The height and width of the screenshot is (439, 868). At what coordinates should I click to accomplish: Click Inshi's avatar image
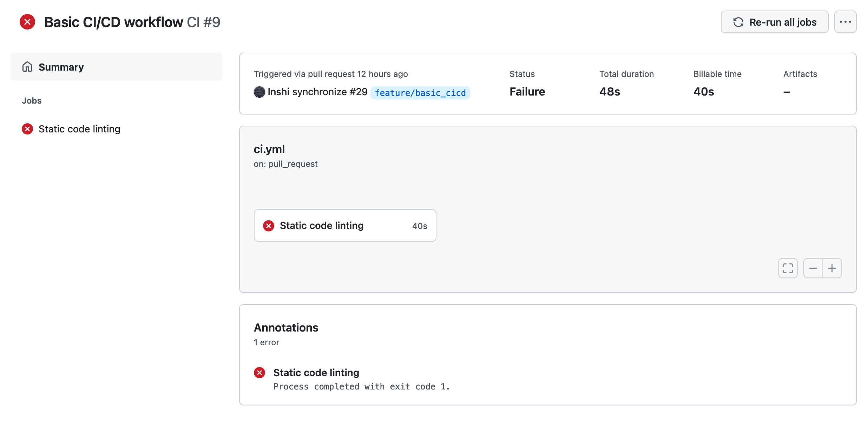click(259, 92)
